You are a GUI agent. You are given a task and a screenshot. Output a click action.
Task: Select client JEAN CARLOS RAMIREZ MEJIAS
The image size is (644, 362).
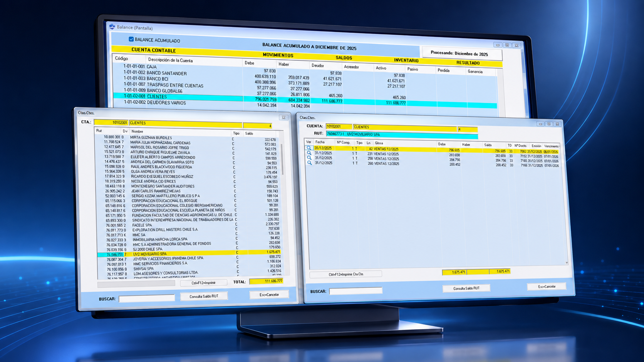[189, 191]
